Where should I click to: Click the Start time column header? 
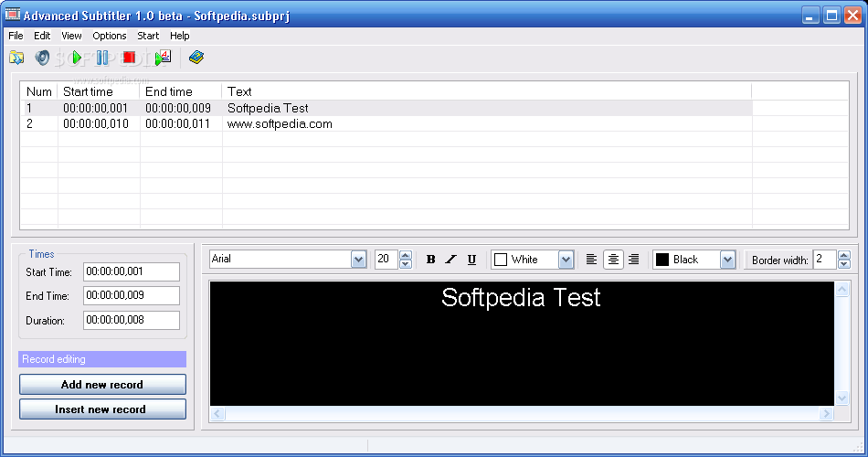(x=99, y=91)
